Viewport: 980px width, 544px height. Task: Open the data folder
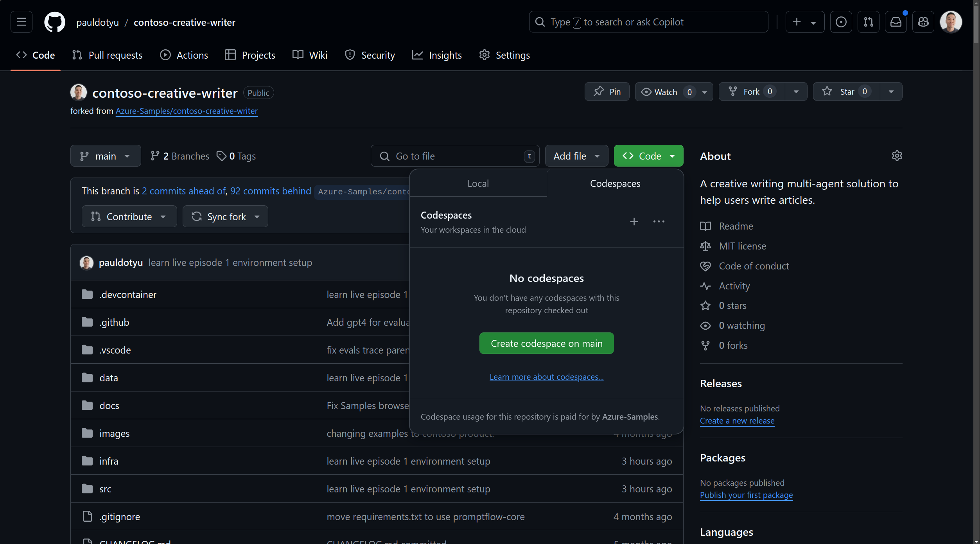tap(109, 378)
